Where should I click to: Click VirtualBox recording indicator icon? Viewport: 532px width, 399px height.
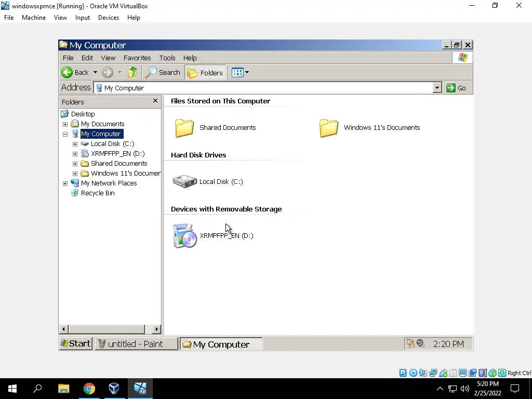tap(472, 373)
